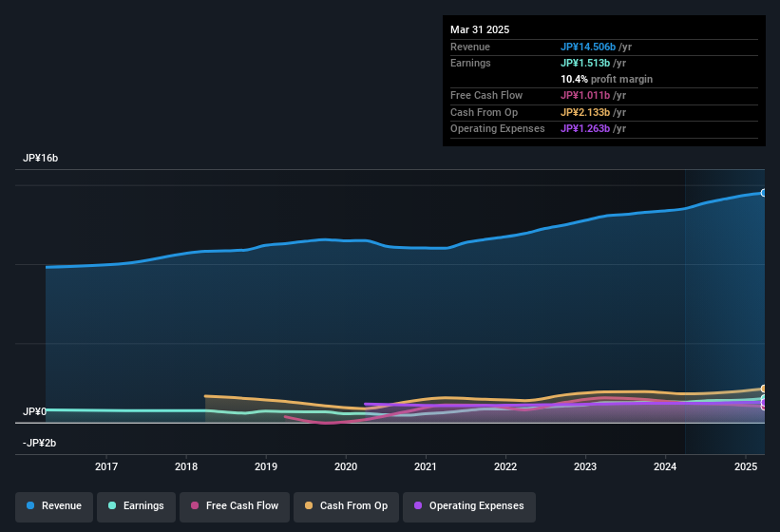Click the Cash From Op label in tooltip
Screen dimensions: 780x532
tap(484, 112)
